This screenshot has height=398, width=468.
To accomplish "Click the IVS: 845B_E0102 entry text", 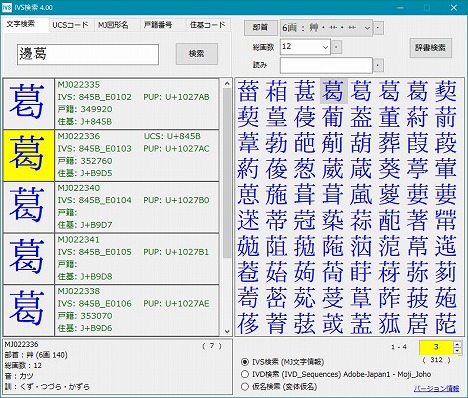I will 95,97.
